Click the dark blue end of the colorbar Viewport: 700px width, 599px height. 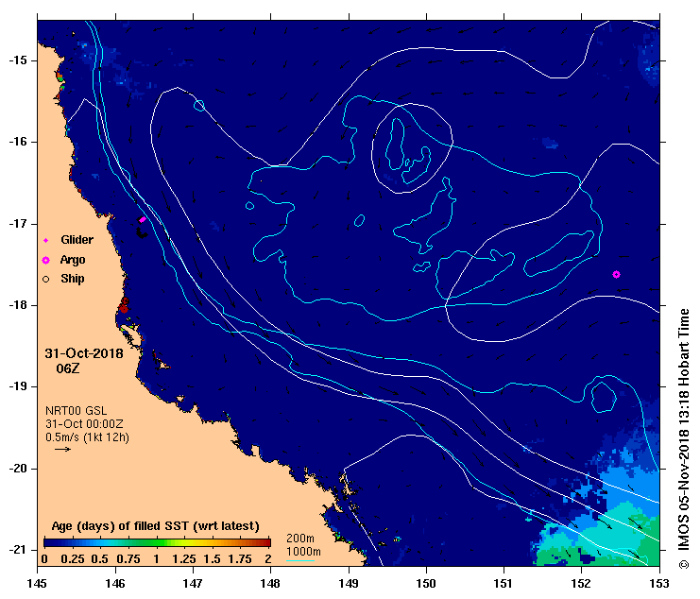click(51, 542)
